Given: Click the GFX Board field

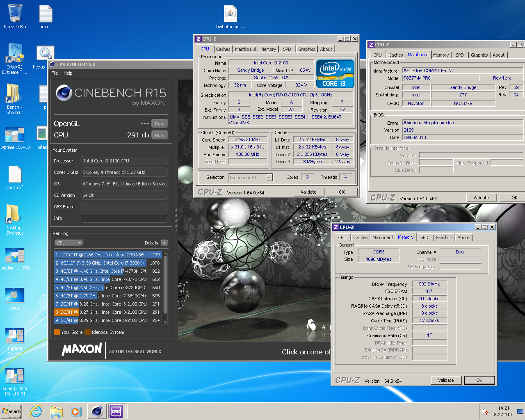Looking at the screenshot, I should (124, 207).
